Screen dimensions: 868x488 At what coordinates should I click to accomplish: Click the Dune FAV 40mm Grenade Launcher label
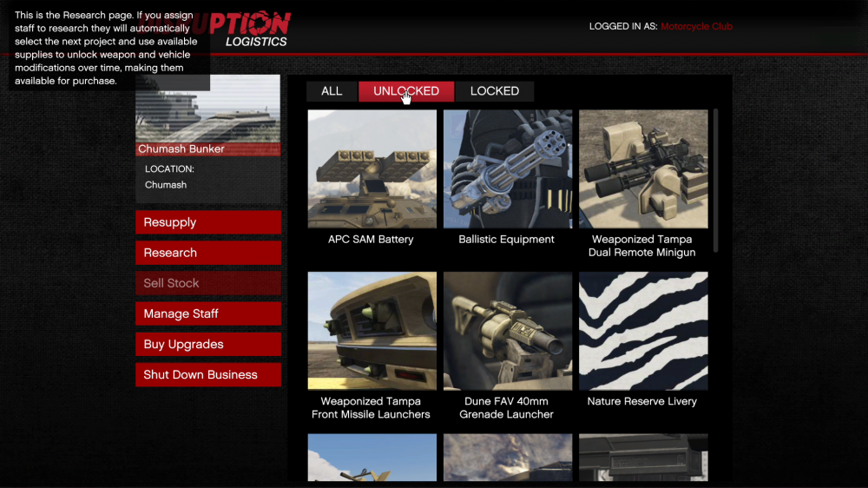[x=506, y=408]
